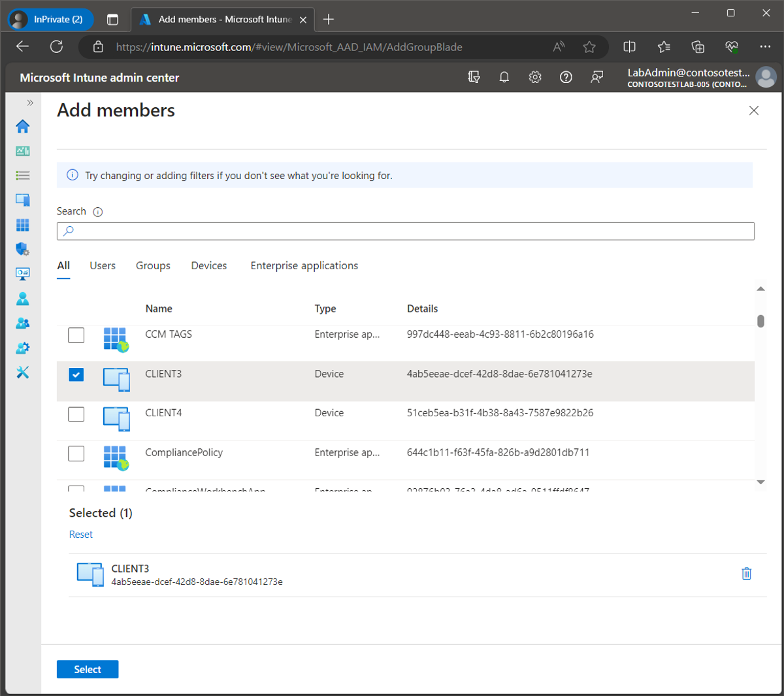Close the Add members blade
Screen dimensions: 784x696
tap(754, 110)
